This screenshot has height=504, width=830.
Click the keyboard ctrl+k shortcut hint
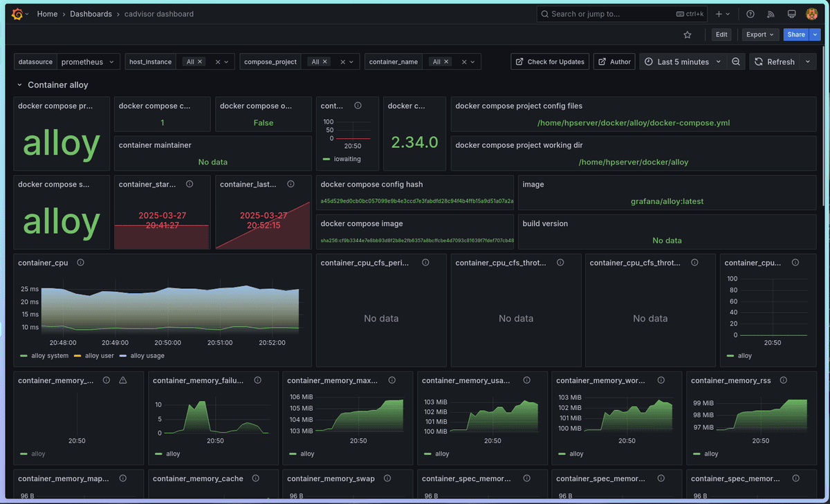coord(690,14)
